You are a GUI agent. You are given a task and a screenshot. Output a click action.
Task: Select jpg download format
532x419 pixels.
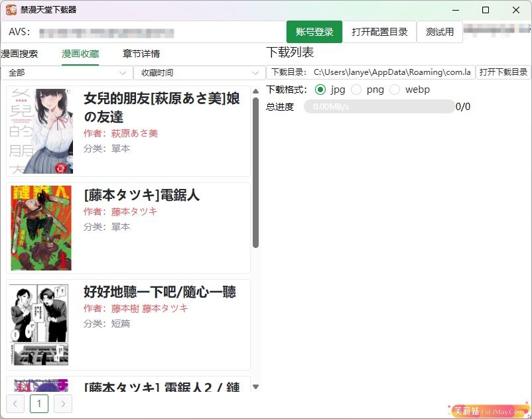click(321, 90)
